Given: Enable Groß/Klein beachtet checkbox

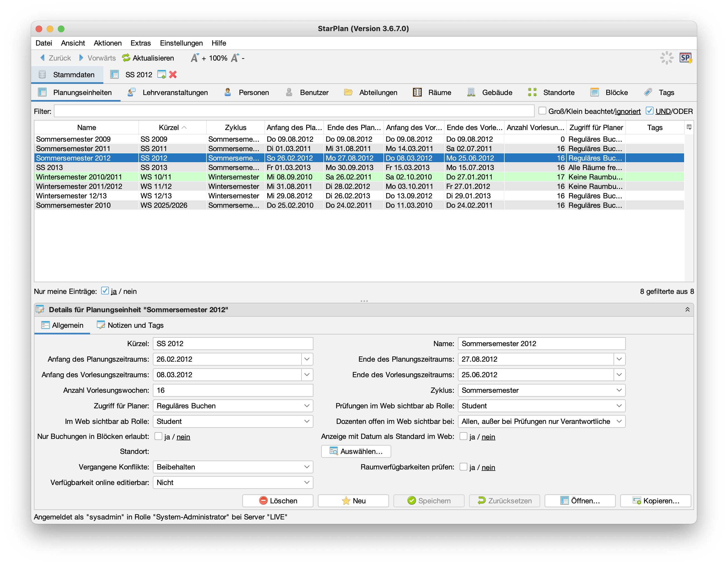Looking at the screenshot, I should 542,111.
